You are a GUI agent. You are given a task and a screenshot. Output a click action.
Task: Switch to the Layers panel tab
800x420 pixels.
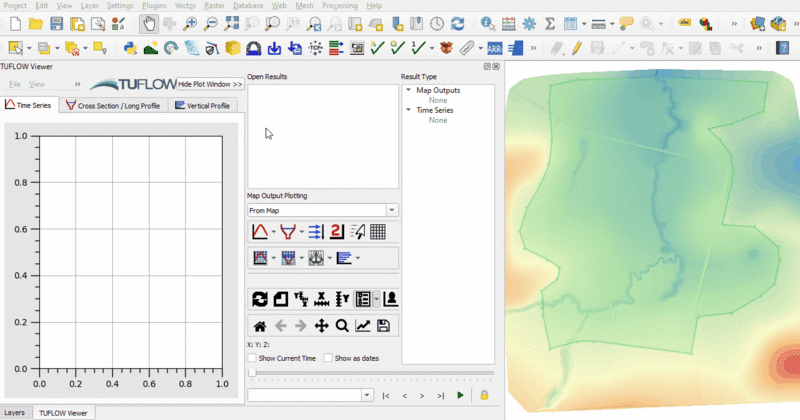pyautogui.click(x=15, y=412)
